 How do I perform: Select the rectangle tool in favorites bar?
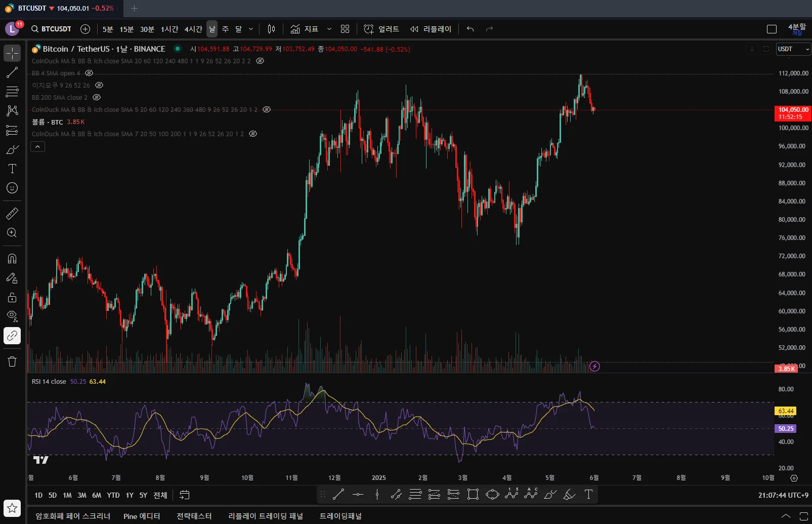pyautogui.click(x=473, y=495)
